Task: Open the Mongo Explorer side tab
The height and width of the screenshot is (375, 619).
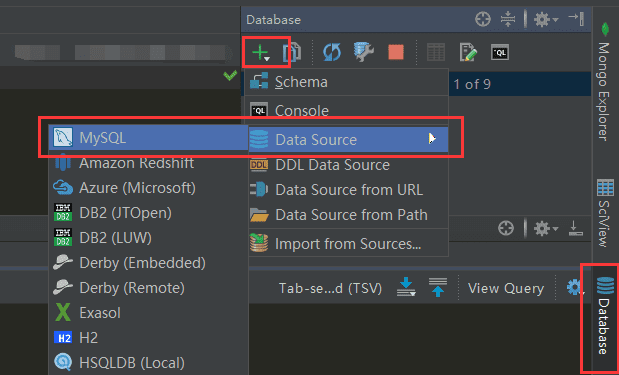Action: 604,81
